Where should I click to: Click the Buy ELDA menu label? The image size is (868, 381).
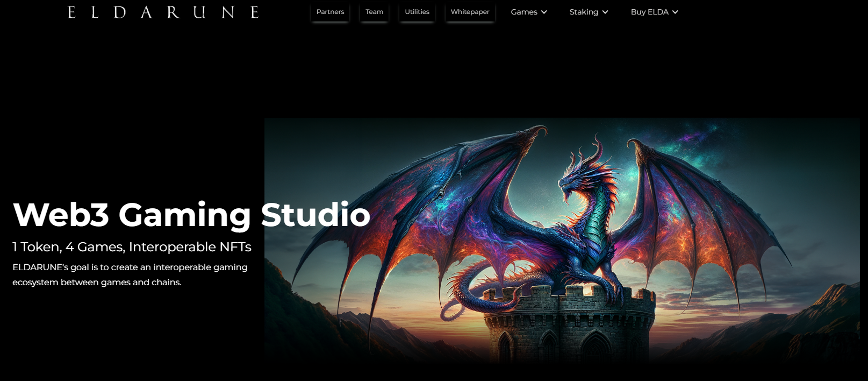(x=649, y=12)
